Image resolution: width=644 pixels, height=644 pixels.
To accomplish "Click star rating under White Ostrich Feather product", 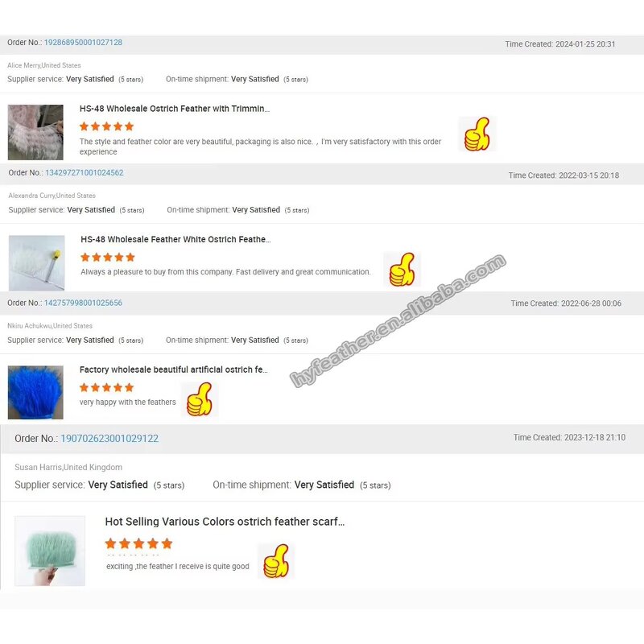I will [x=108, y=258].
